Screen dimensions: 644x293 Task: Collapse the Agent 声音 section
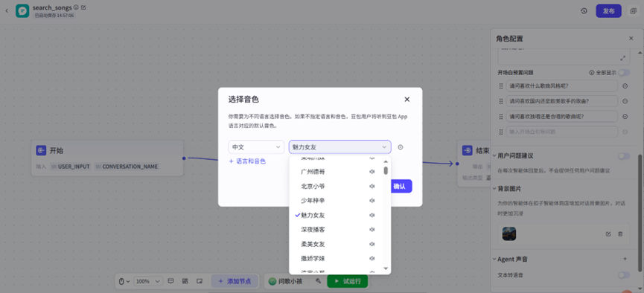coord(494,260)
